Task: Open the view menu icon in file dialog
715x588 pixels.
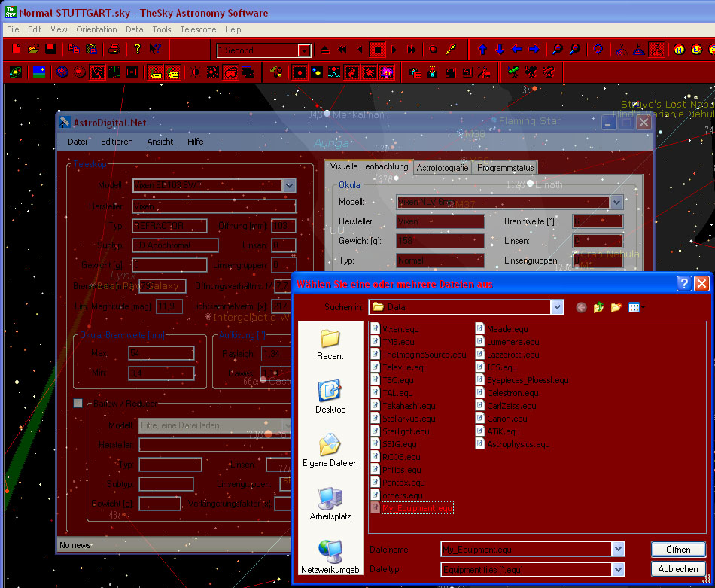Action: click(x=636, y=307)
